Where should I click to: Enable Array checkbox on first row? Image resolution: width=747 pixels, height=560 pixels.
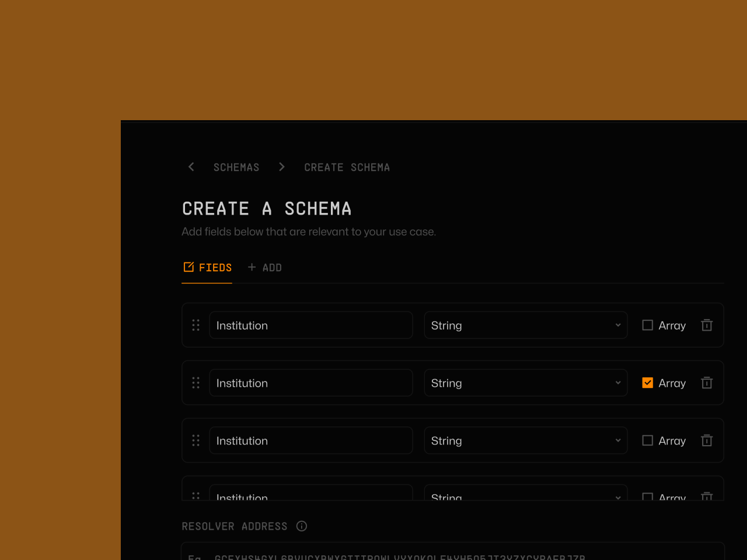(647, 325)
